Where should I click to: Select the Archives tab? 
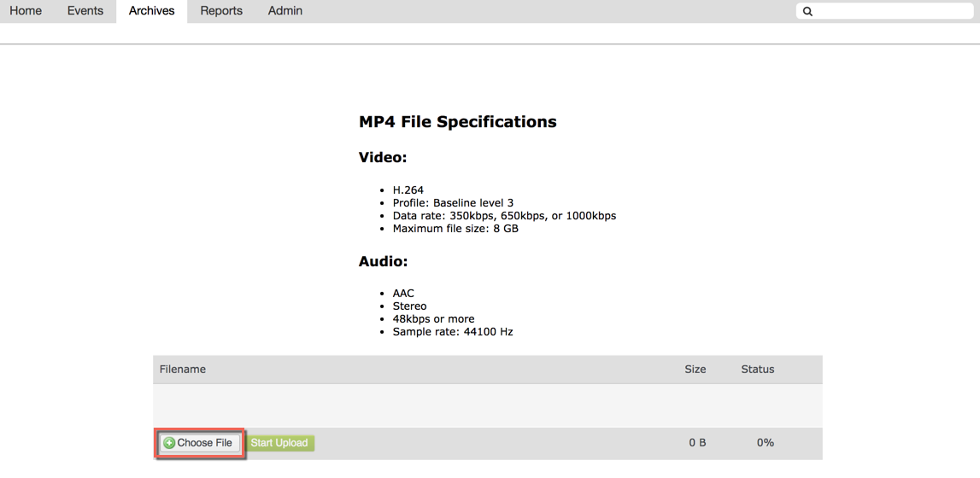click(x=152, y=11)
